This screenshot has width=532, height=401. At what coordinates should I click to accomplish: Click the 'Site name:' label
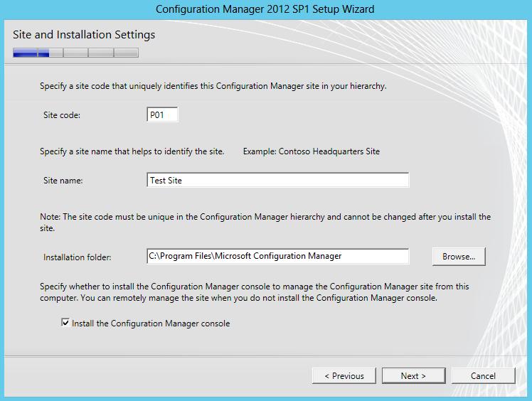63,181
